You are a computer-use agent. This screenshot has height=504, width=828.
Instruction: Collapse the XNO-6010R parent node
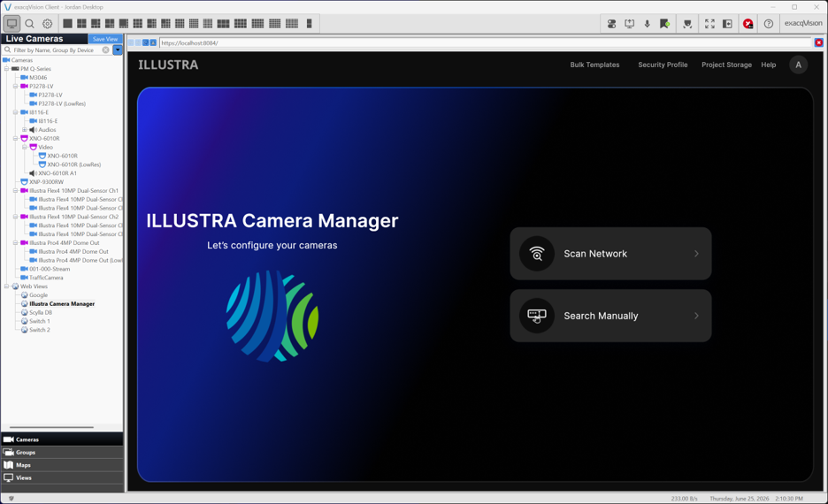tap(15, 138)
